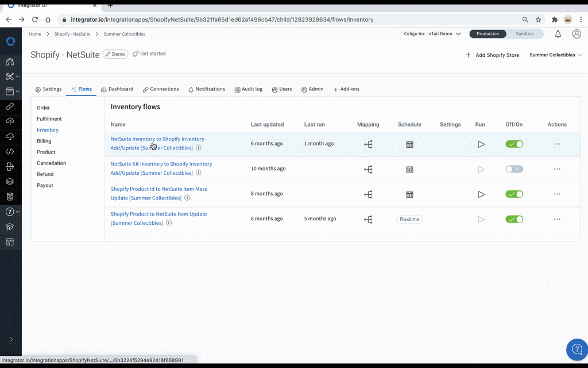Click the Celigo logo at the sidebar top
Screen dimensions: 588x368
point(10,41)
